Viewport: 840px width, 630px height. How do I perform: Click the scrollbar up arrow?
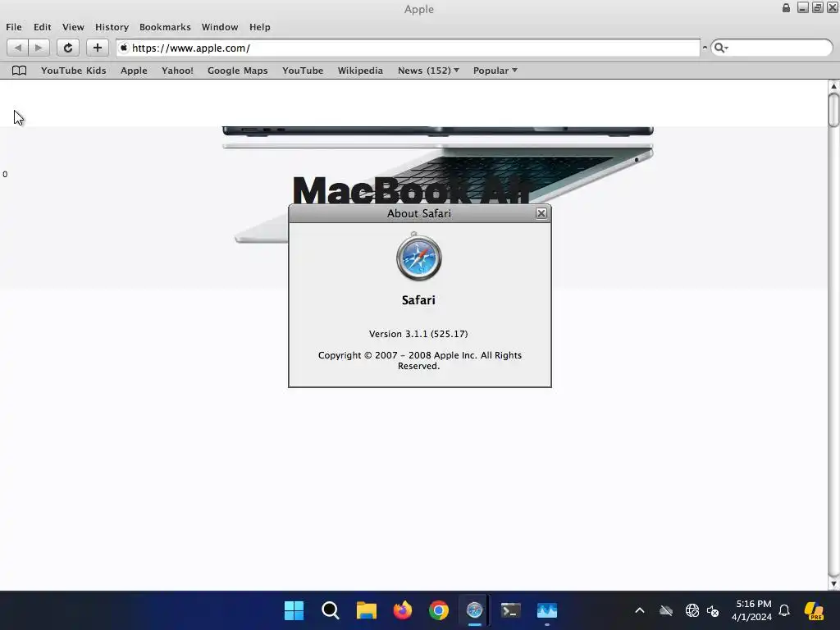coord(833,85)
